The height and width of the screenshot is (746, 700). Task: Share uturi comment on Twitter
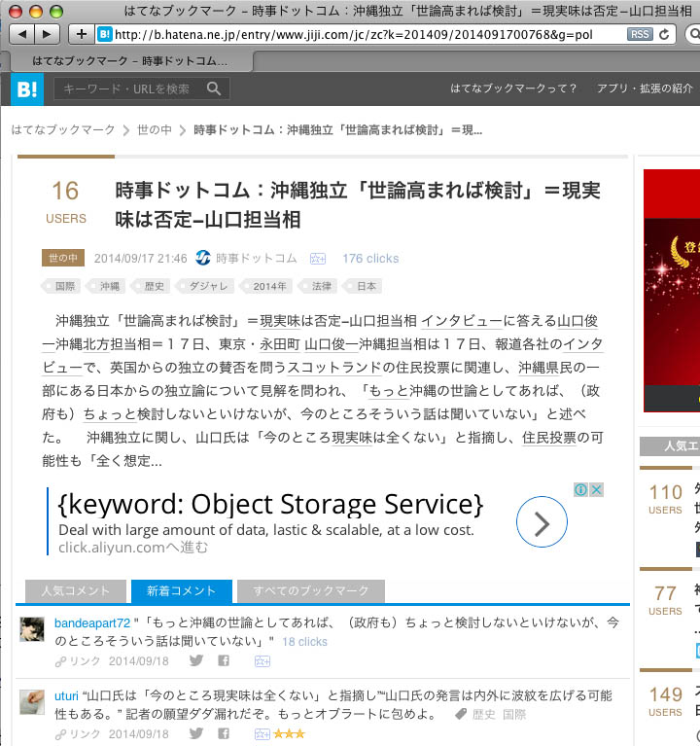196,733
